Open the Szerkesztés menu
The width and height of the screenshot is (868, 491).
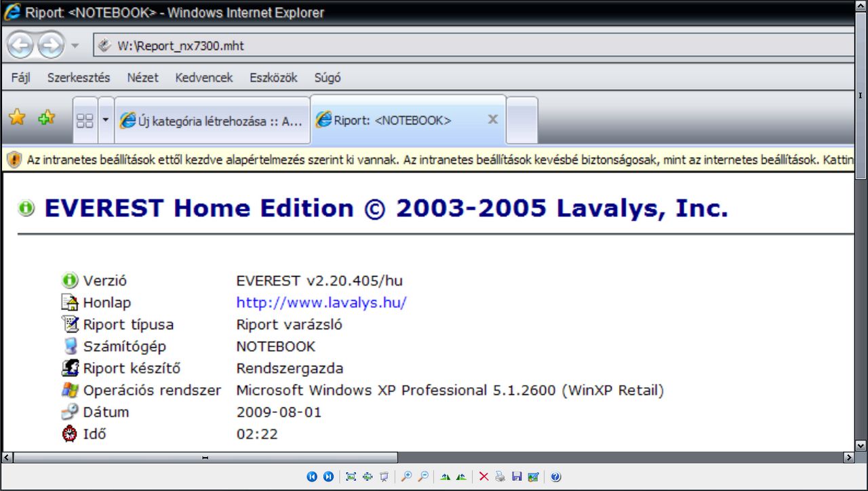(x=79, y=78)
